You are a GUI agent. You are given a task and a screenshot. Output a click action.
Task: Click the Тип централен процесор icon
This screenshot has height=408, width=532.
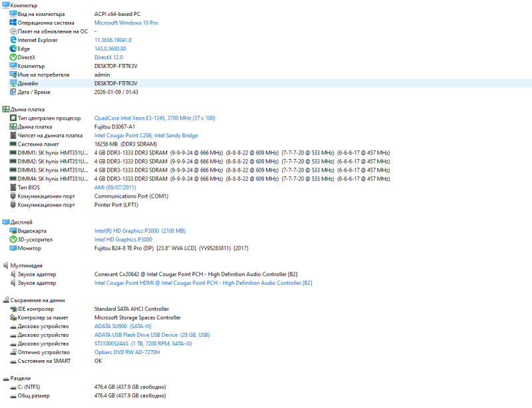coord(13,118)
